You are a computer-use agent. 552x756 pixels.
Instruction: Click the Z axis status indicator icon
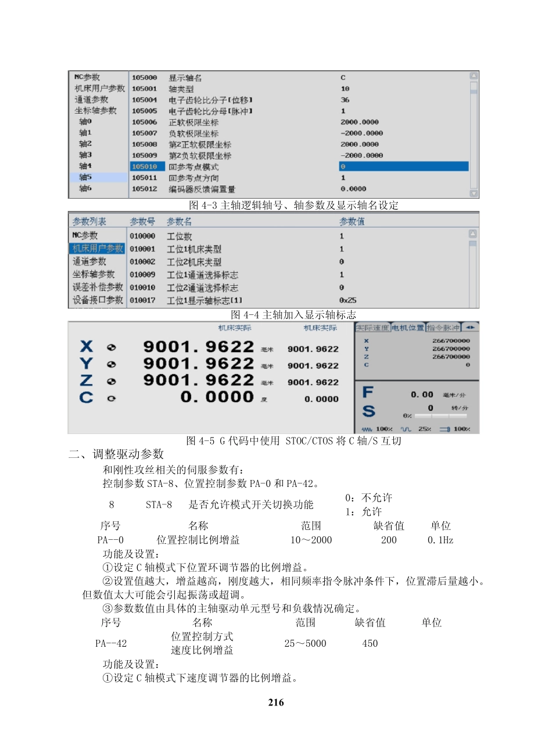(112, 382)
